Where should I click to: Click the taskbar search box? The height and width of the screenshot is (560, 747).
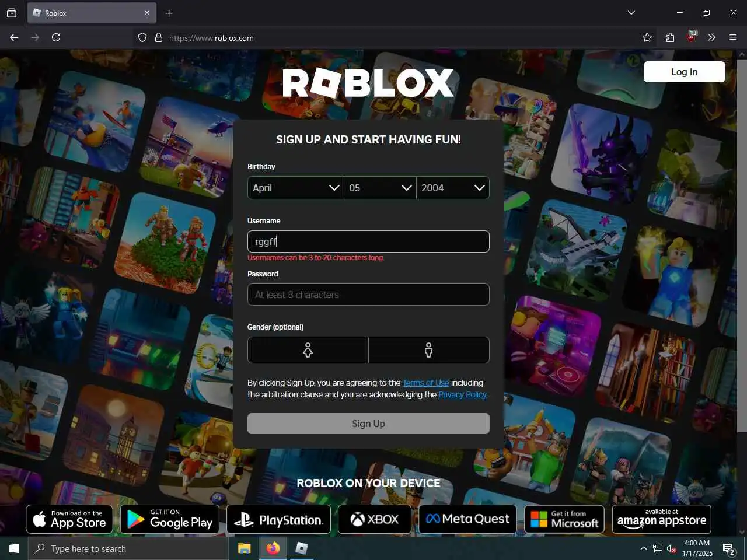[128, 548]
